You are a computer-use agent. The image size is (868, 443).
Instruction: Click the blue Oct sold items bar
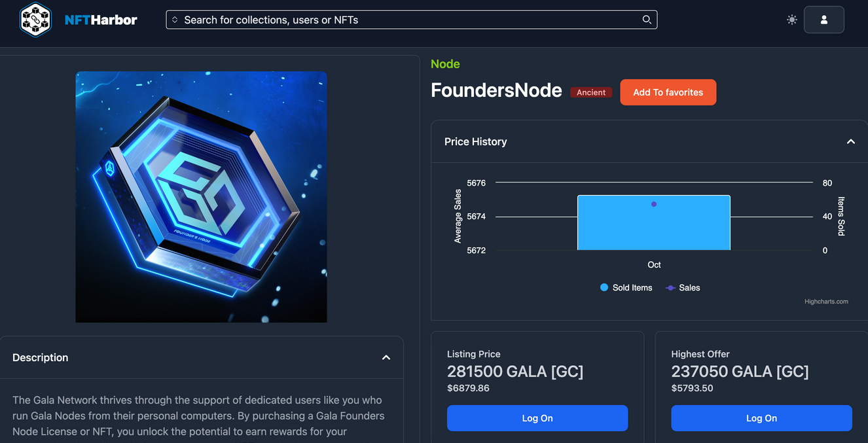tap(653, 222)
